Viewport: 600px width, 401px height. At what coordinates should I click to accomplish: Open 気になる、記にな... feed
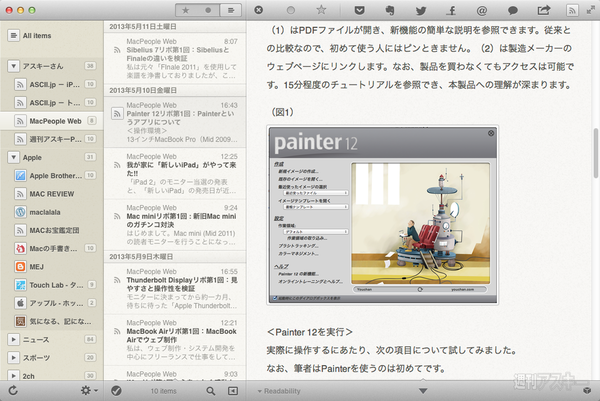click(x=52, y=321)
